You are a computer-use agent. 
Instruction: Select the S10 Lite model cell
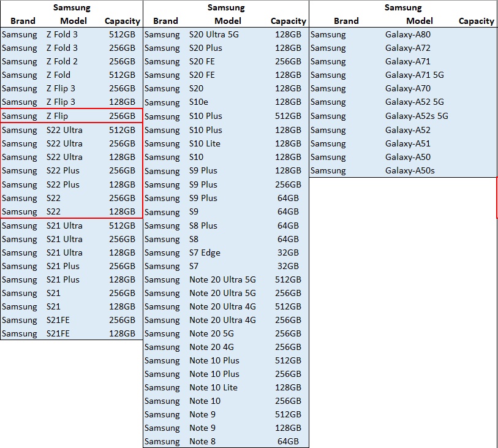(205, 143)
